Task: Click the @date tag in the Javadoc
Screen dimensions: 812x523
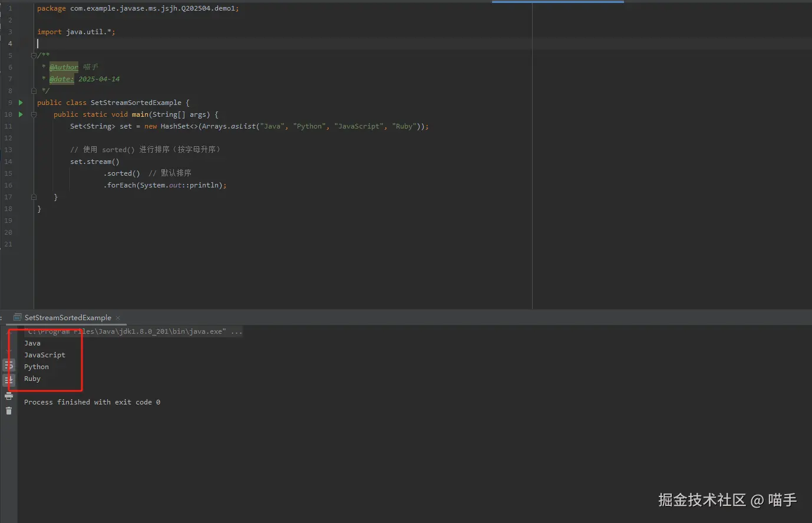Action: pyautogui.click(x=62, y=79)
